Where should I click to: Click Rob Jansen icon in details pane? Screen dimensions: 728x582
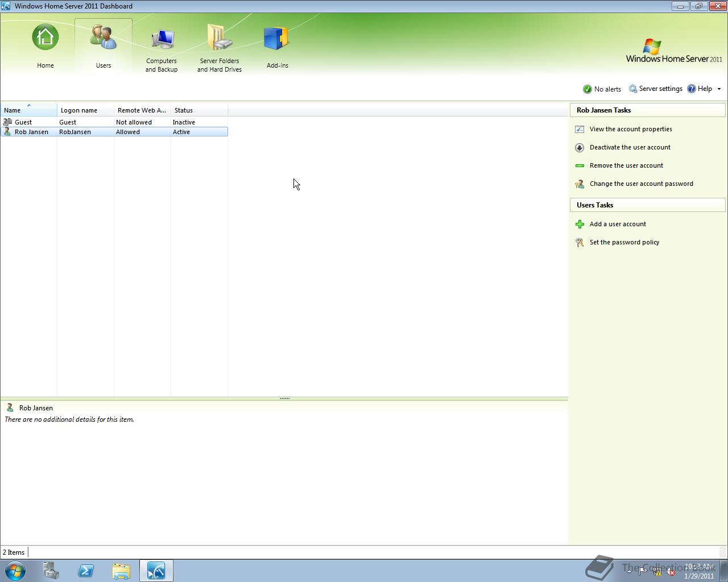(x=10, y=408)
